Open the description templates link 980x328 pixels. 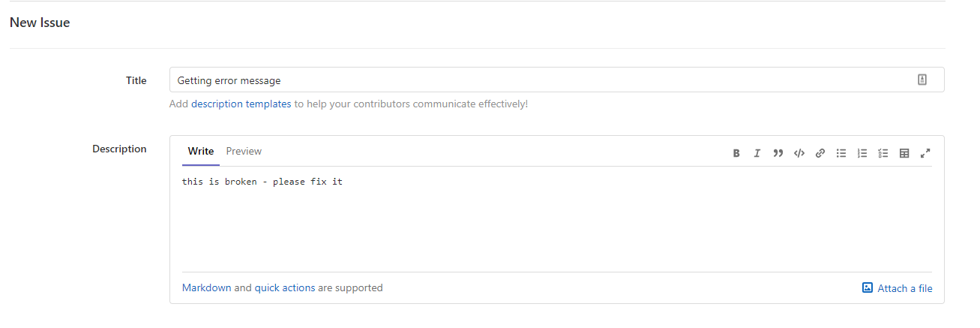(241, 104)
